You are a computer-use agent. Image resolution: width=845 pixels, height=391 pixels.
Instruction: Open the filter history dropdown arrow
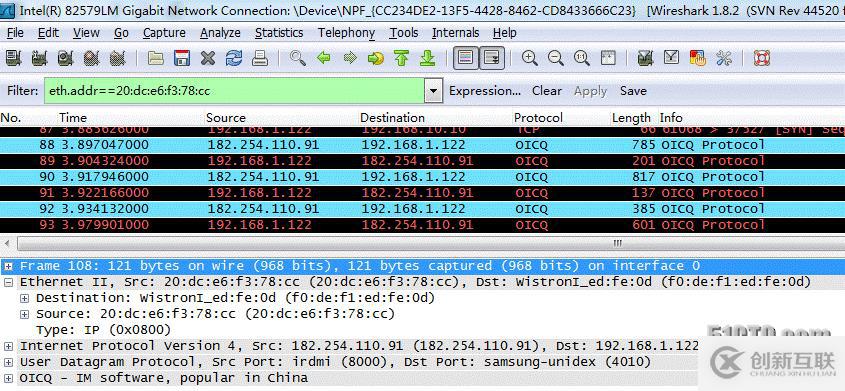pyautogui.click(x=433, y=91)
